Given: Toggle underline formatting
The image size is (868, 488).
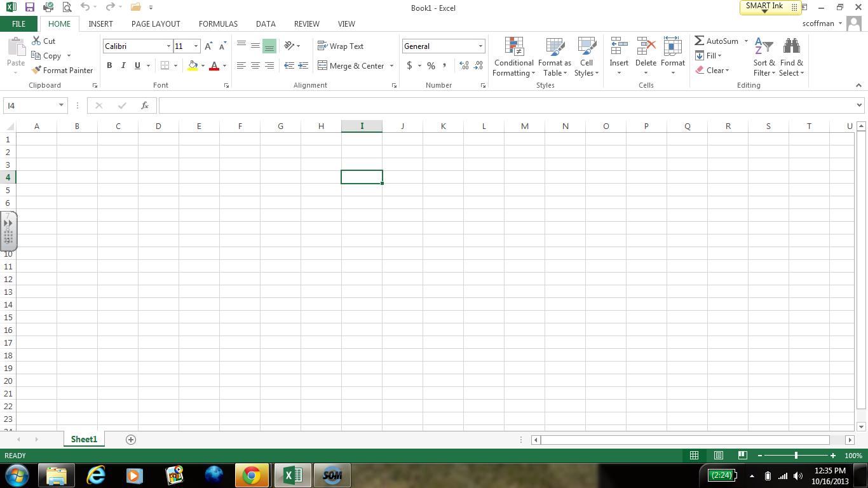Looking at the screenshot, I should point(136,65).
